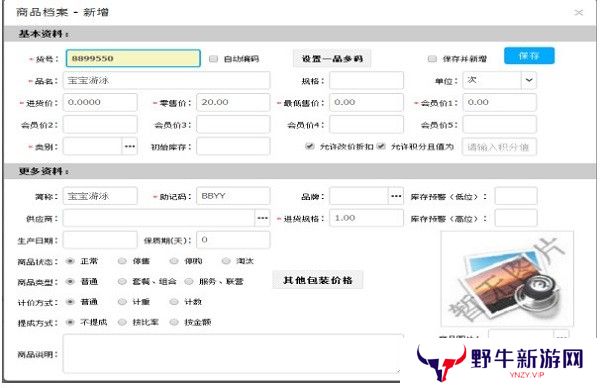
Task: Toggle the 允许改价折扣 checkbox
Action: coord(310,146)
